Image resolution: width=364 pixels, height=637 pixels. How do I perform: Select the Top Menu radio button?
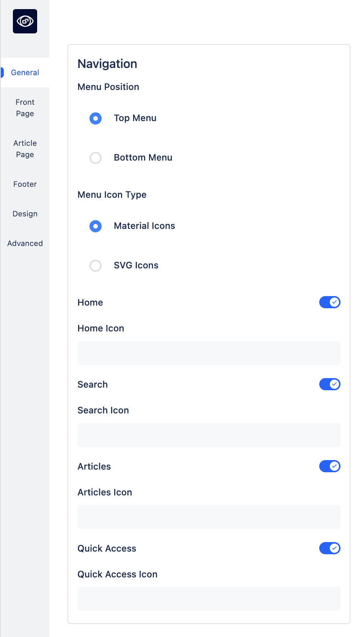tap(96, 118)
